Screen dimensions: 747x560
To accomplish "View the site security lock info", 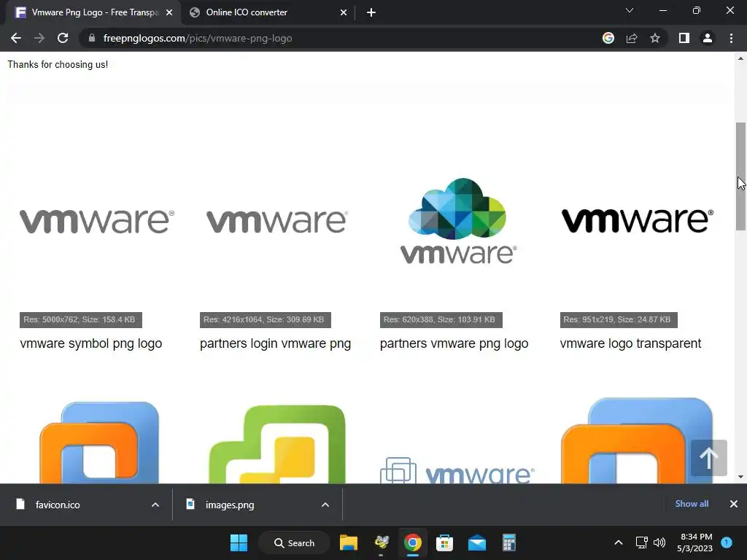I will pyautogui.click(x=92, y=38).
